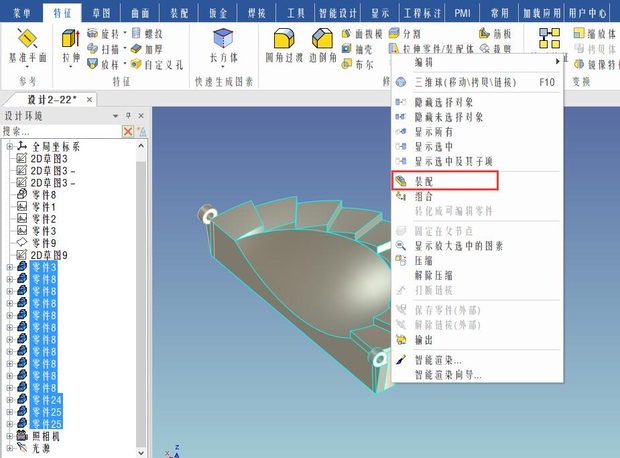Open the dropdown arrow next to 旋转

point(125,32)
